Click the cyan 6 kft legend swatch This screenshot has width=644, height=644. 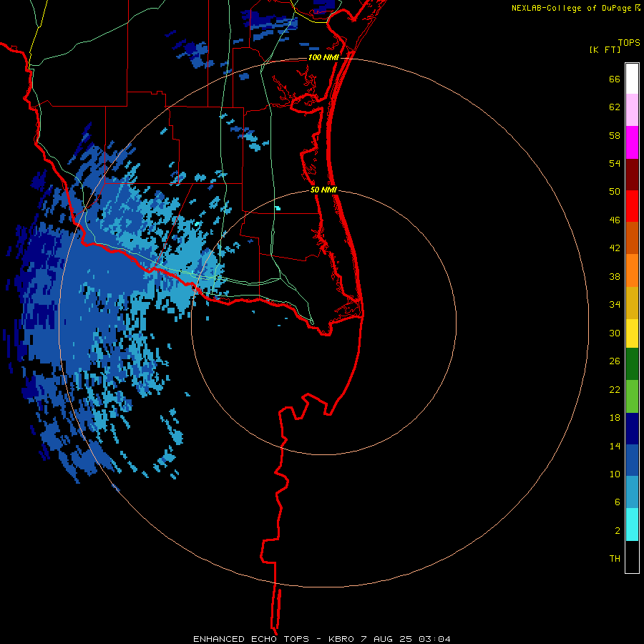point(632,525)
